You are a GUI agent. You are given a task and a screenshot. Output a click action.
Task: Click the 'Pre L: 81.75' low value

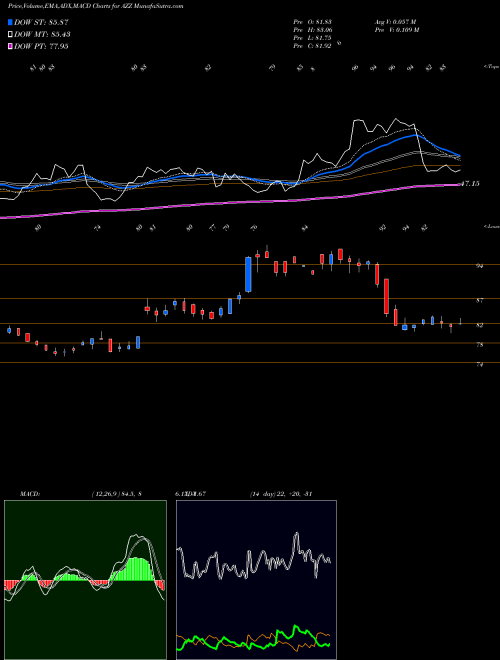point(314,38)
